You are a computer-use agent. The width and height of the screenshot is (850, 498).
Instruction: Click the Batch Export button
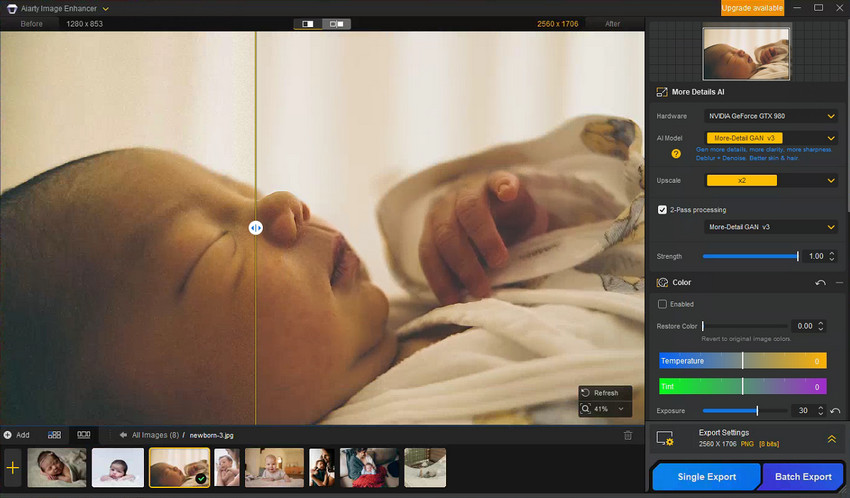803,476
